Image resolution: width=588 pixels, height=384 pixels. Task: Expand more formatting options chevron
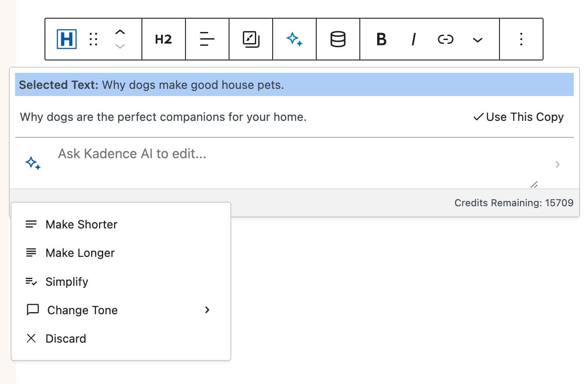pos(477,40)
